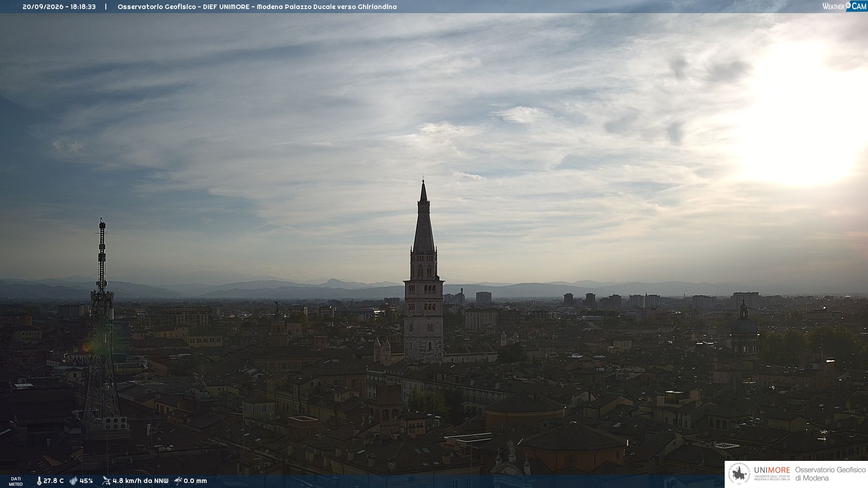Click the UNIMORE wordmark text

(x=772, y=470)
